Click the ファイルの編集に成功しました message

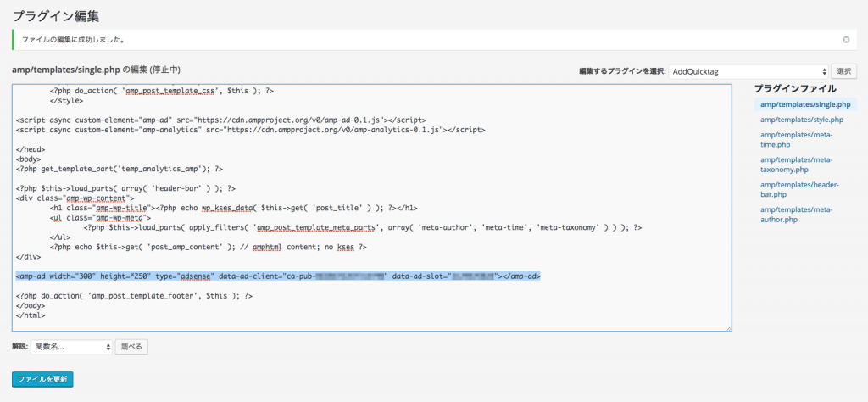pos(73,40)
